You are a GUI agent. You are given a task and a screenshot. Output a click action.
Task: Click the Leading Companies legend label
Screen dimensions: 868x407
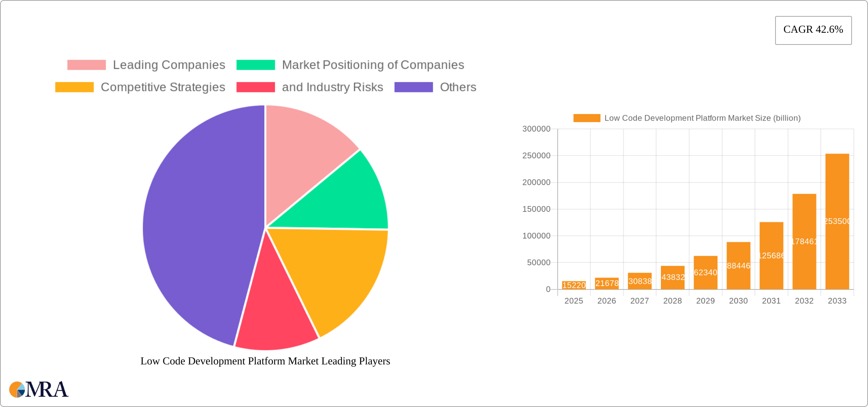[x=169, y=65]
